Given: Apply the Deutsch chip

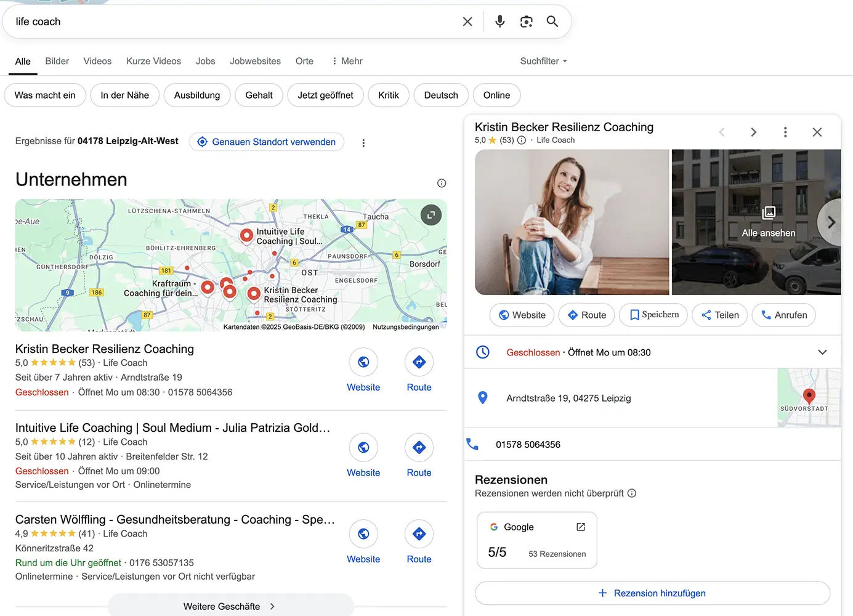Looking at the screenshot, I should [441, 95].
